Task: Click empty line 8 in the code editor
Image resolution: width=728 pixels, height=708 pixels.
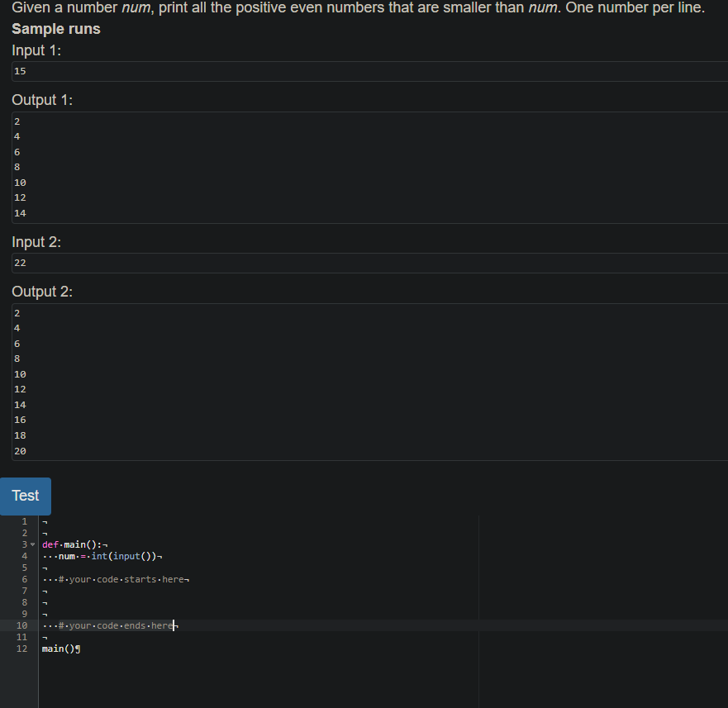Action: point(383,602)
